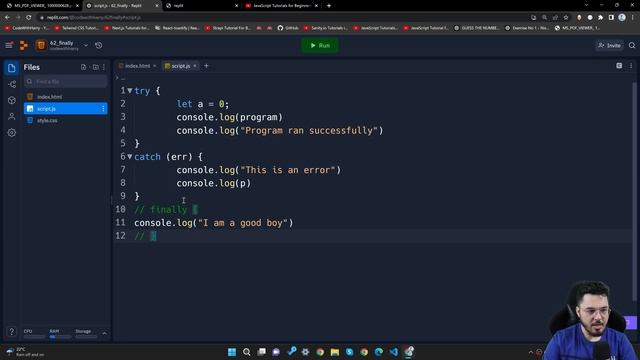This screenshot has width=640, height=360.
Task: Expand the breadcrumb chevron above line 1
Action: [x=117, y=78]
